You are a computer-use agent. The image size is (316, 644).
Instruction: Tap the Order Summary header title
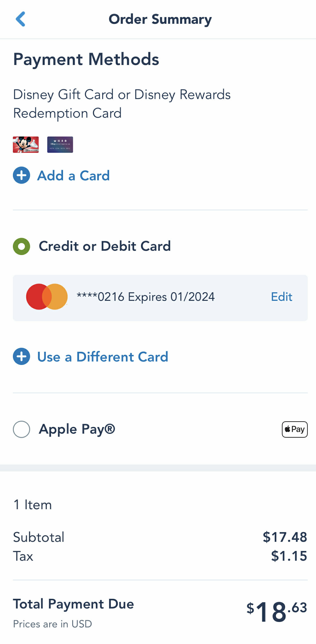tap(160, 19)
